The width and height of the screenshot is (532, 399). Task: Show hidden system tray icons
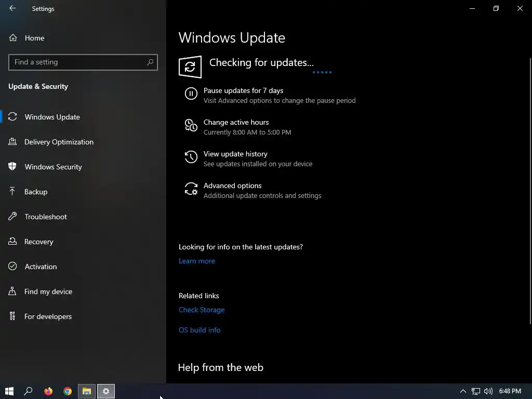click(x=463, y=391)
